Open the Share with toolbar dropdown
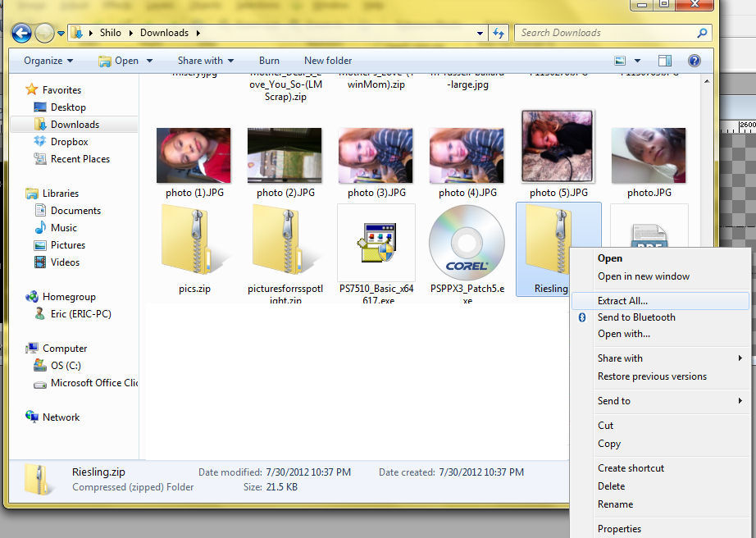This screenshot has height=538, width=756. [x=205, y=61]
